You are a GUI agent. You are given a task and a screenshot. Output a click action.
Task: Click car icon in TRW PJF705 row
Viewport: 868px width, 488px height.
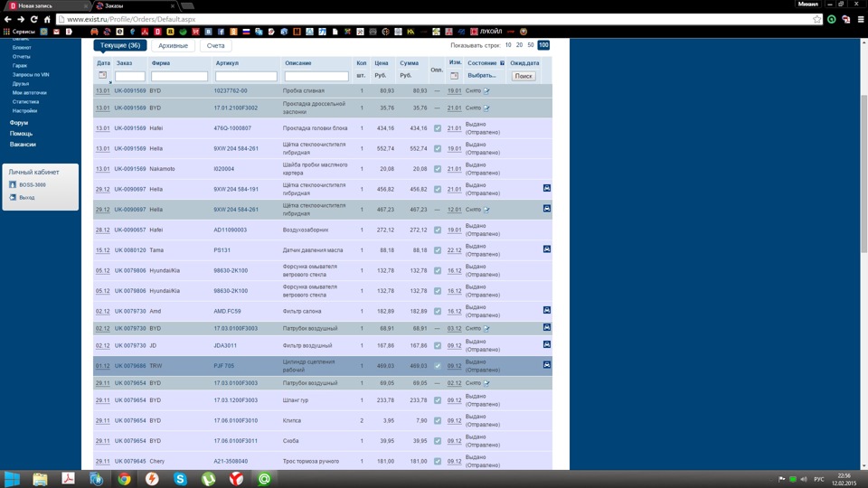point(546,364)
